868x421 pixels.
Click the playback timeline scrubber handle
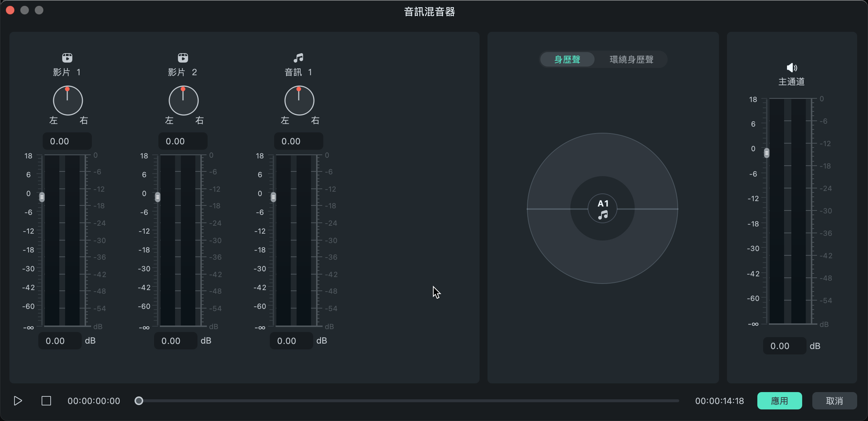tap(139, 401)
